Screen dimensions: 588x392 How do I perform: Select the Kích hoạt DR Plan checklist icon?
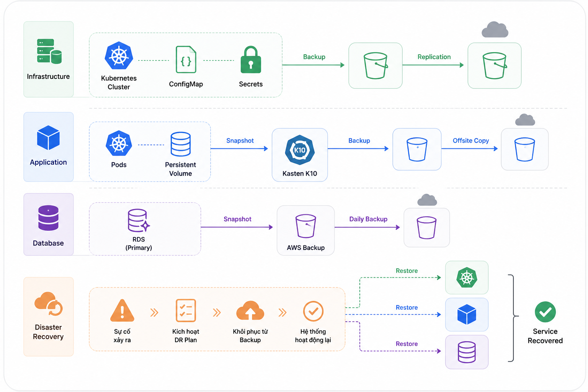(186, 310)
